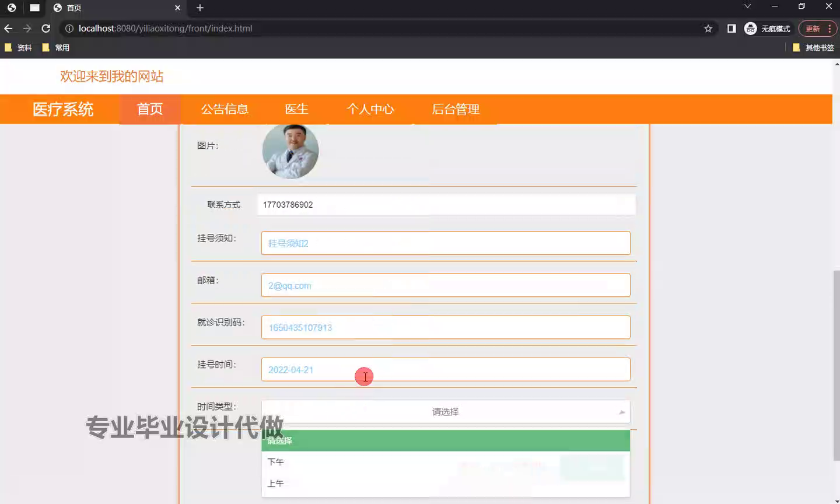Open the 后台管理 navigation item
This screenshot has height=504, width=840.
click(456, 109)
